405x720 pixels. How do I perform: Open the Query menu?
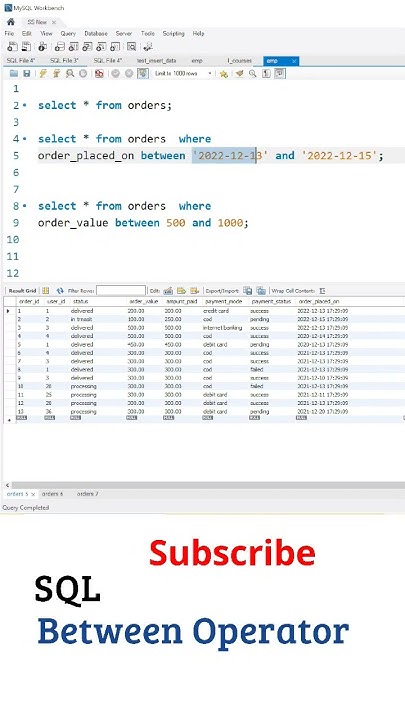[68, 34]
